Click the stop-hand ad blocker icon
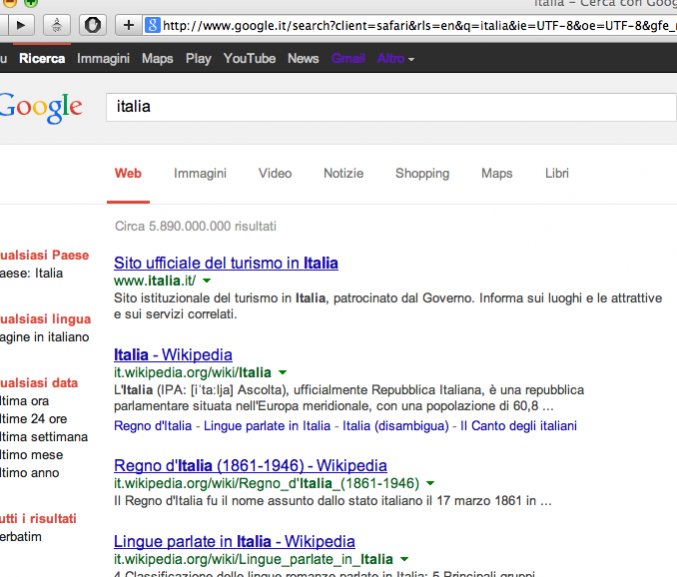This screenshot has width=677, height=577. [x=92, y=25]
